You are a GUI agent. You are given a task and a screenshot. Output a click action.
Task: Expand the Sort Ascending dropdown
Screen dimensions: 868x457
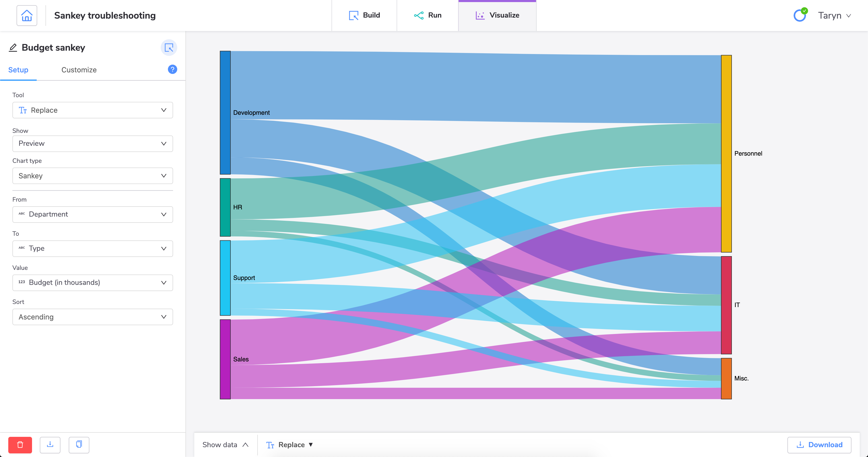click(x=92, y=316)
